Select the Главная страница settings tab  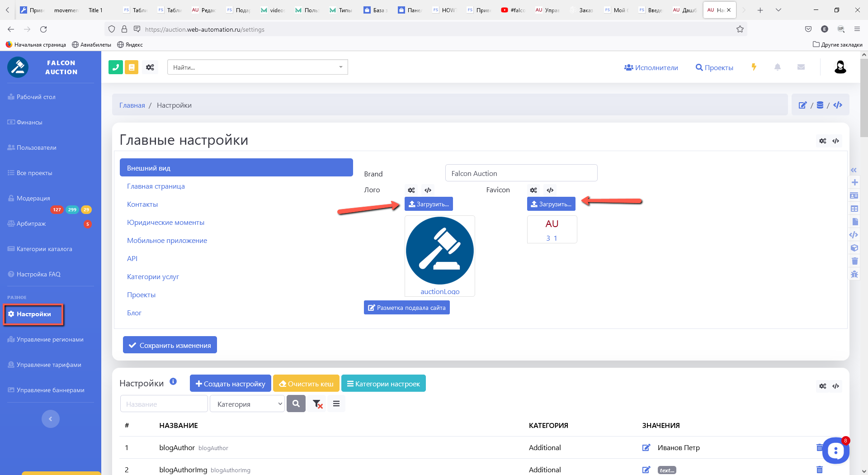[x=156, y=186]
